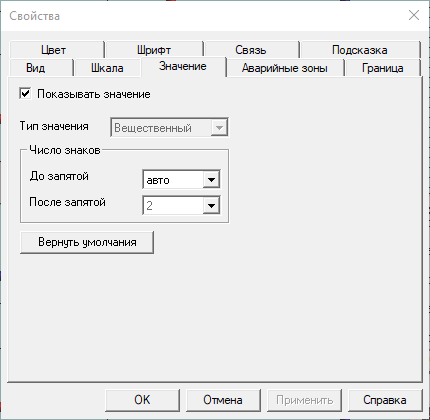Select the Значение tab
430x420 pixels.
point(183,67)
